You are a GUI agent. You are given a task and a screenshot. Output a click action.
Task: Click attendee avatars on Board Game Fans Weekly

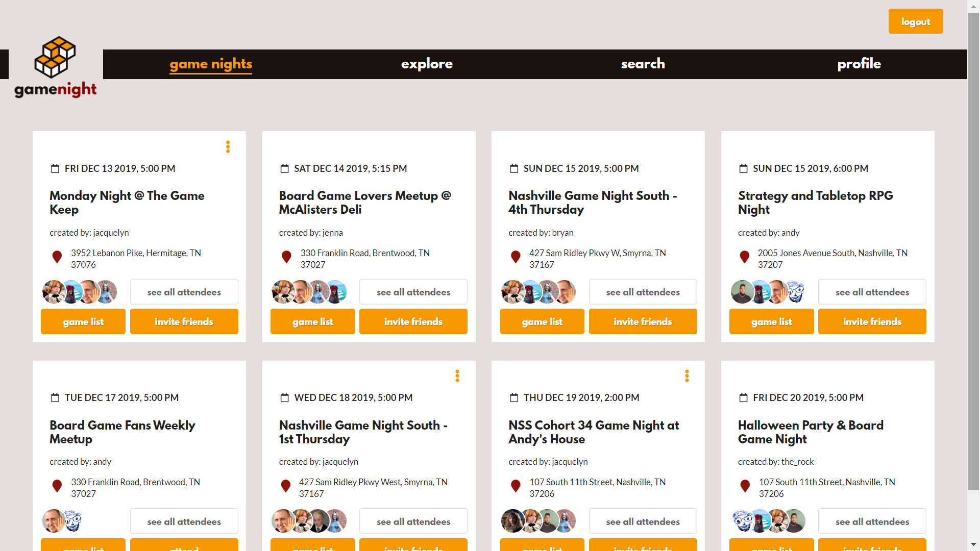62,521
